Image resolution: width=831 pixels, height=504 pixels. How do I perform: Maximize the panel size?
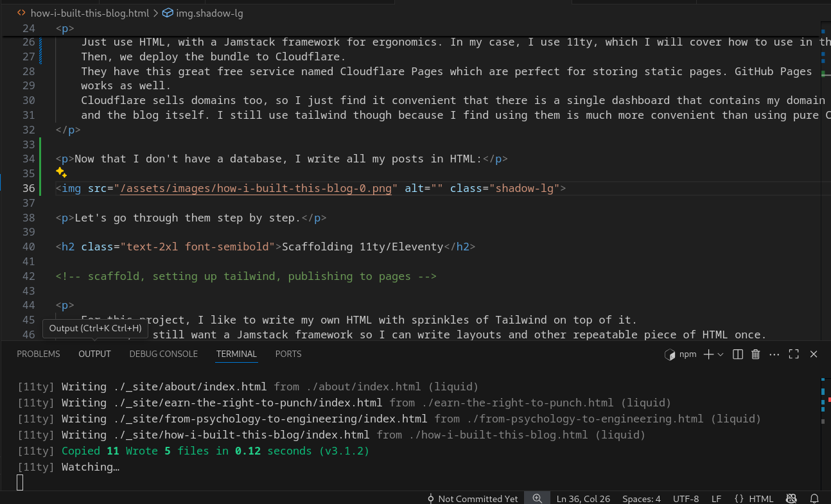tap(794, 354)
